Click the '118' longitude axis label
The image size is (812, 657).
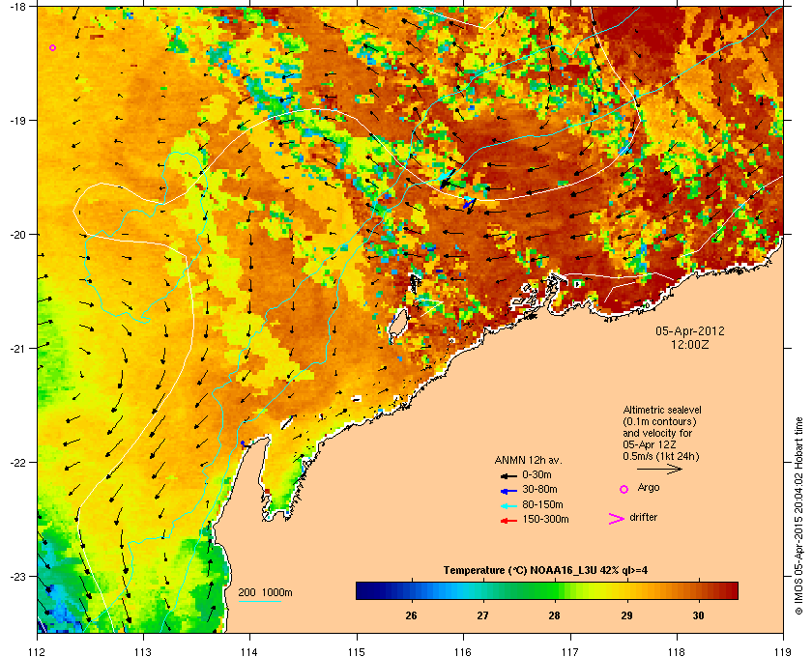coord(677,652)
